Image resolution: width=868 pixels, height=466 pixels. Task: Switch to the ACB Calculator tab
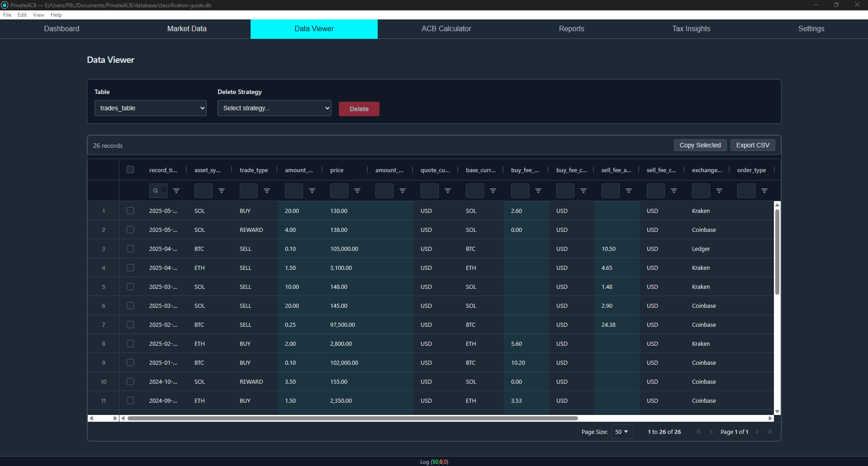coord(446,28)
